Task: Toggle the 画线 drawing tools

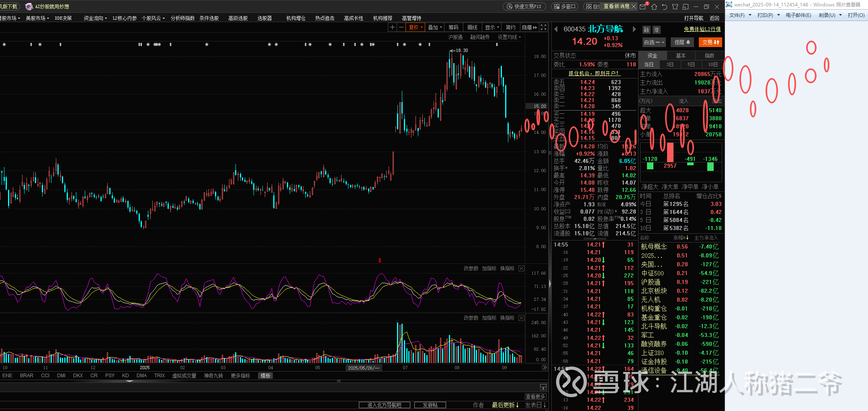Action: click(x=472, y=27)
